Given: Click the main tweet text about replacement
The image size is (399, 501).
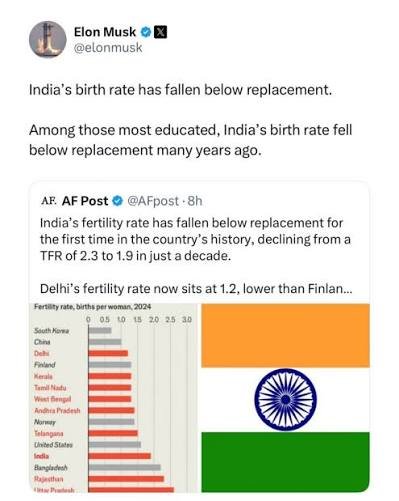Looking at the screenshot, I should 191,120.
